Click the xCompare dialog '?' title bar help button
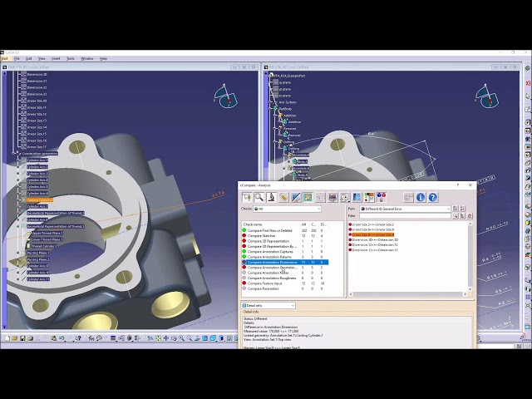This screenshot has width=532, height=399. [458, 185]
